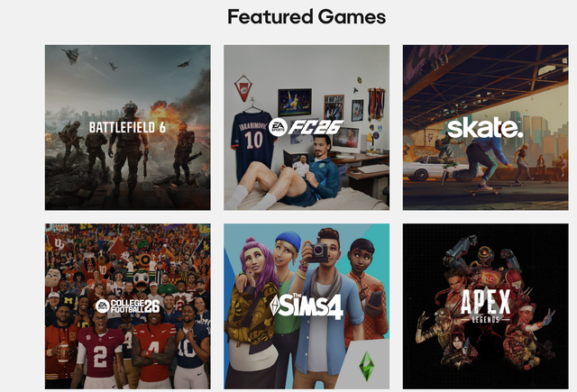
Task: Select the skate. game tile
Action: click(x=485, y=128)
